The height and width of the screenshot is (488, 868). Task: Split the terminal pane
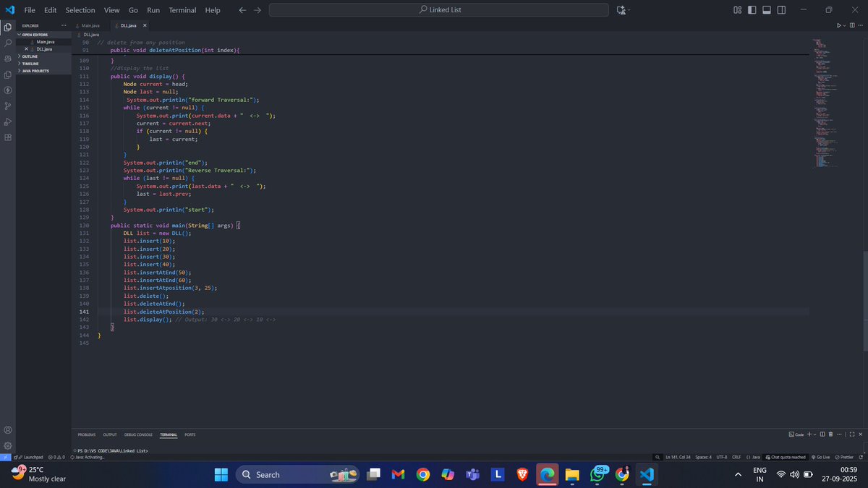click(823, 435)
